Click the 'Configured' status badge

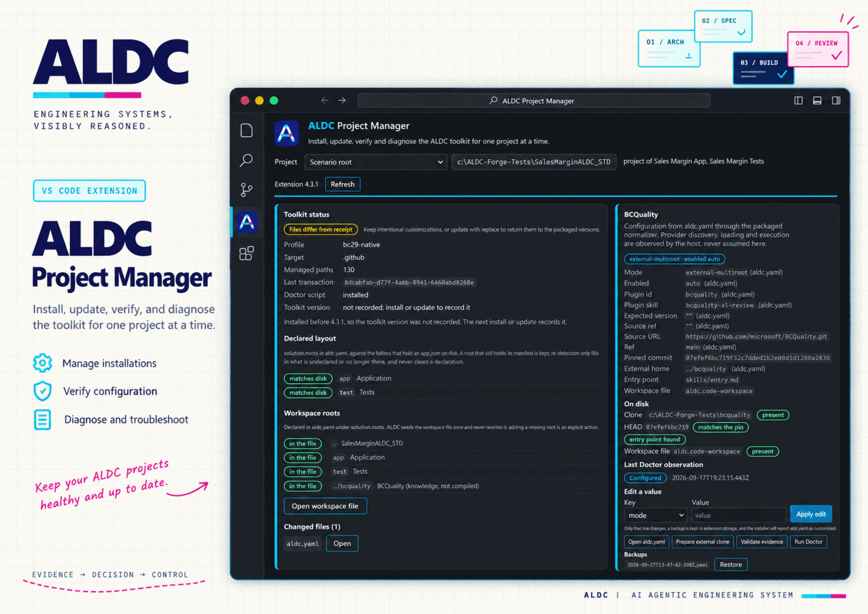645,478
